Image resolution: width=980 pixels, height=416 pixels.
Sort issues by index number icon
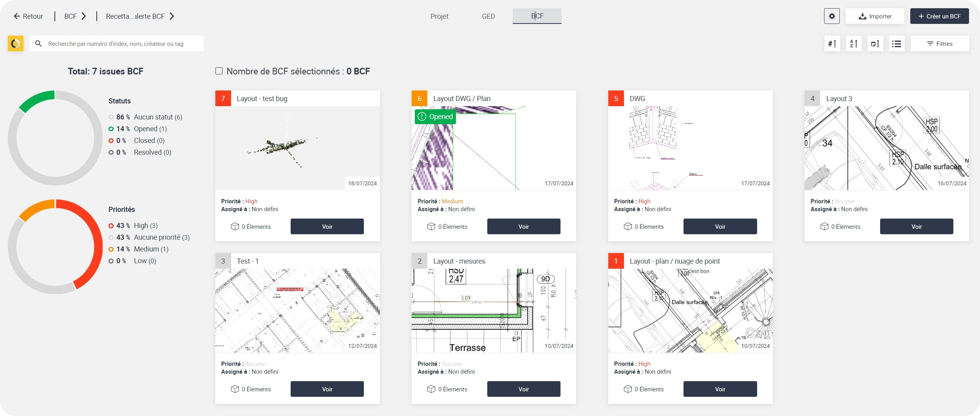point(832,44)
